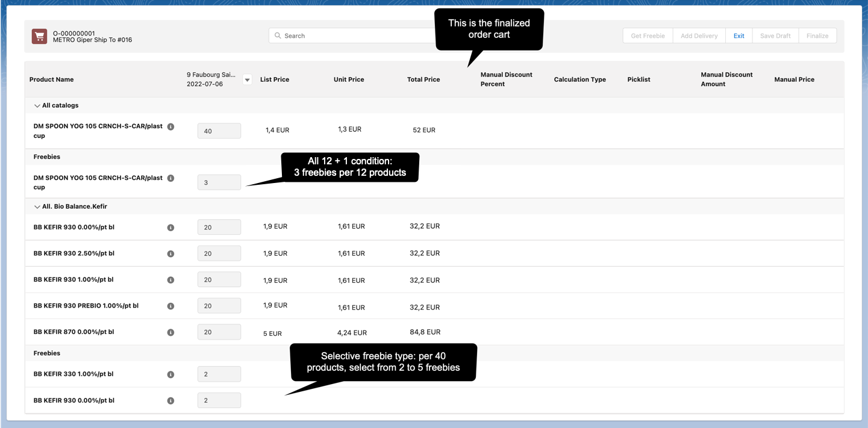Show info for BB KEFIR 930 PREBIO 1.00%

tap(170, 306)
